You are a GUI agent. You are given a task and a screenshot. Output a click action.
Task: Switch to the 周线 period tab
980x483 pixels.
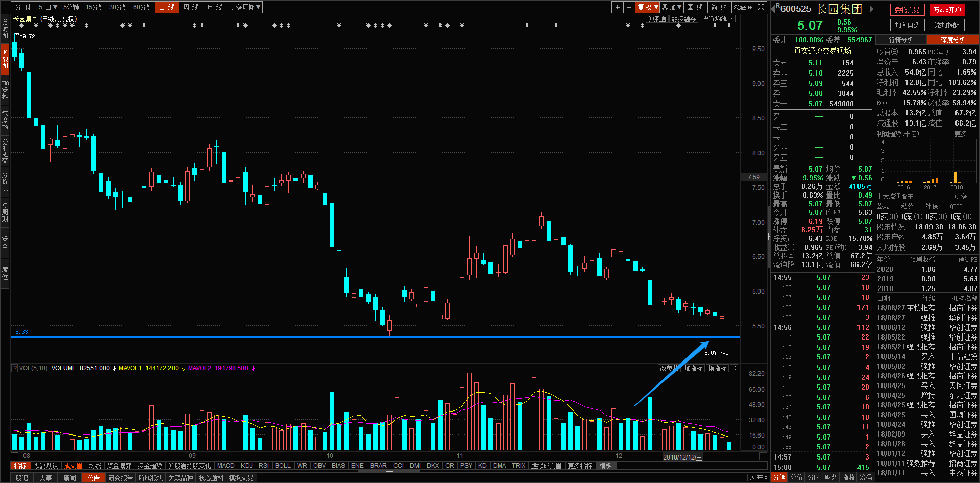tap(191, 7)
